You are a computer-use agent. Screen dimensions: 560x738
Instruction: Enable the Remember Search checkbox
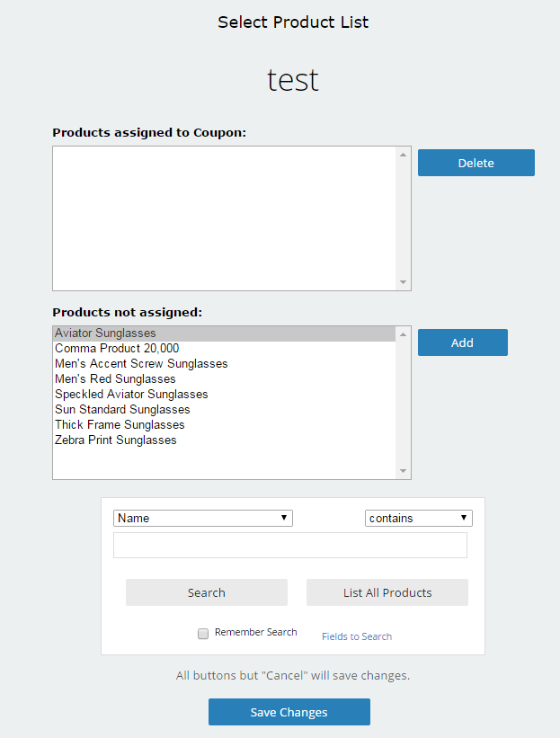coord(203,634)
